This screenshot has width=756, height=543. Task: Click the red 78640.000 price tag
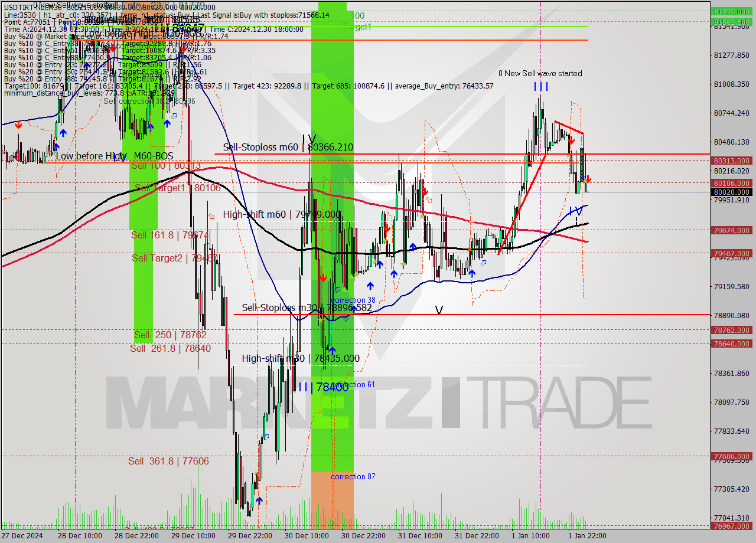pyautogui.click(x=732, y=344)
